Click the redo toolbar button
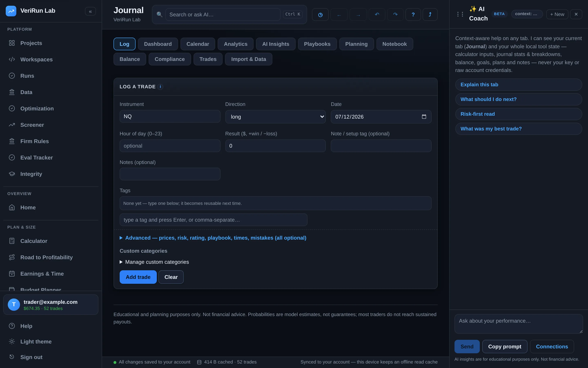The height and width of the screenshot is (368, 588). point(395,15)
